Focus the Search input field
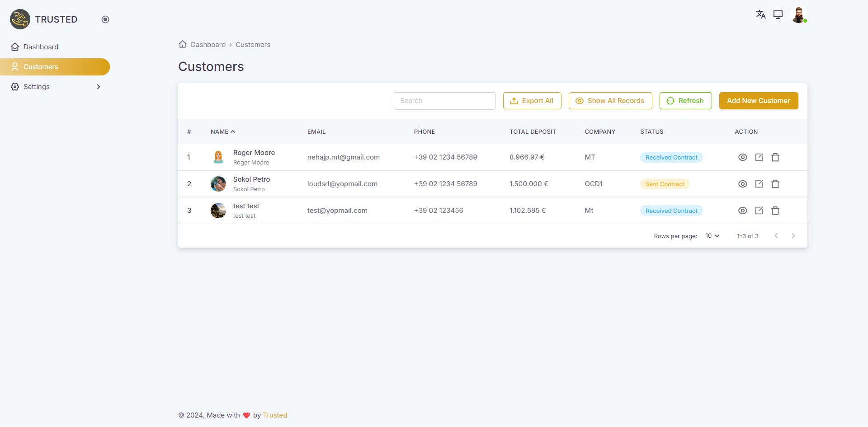The width and height of the screenshot is (868, 427). 445,101
